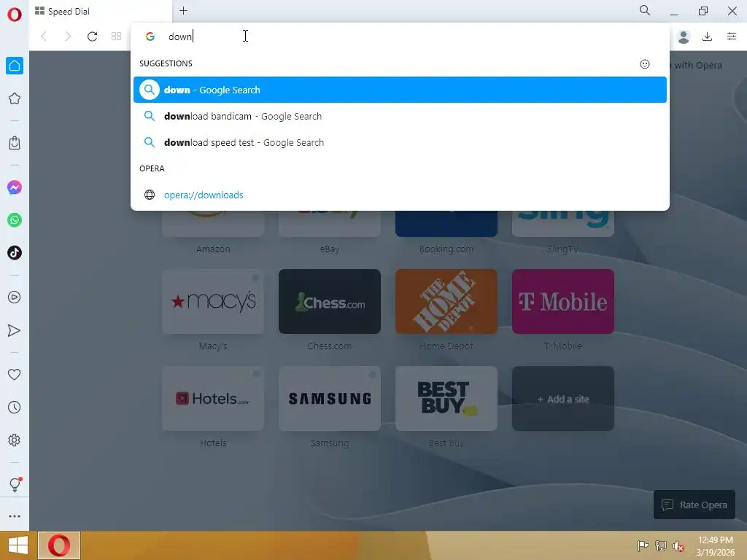Open the lightbulb tips icon in sidebar

15,485
